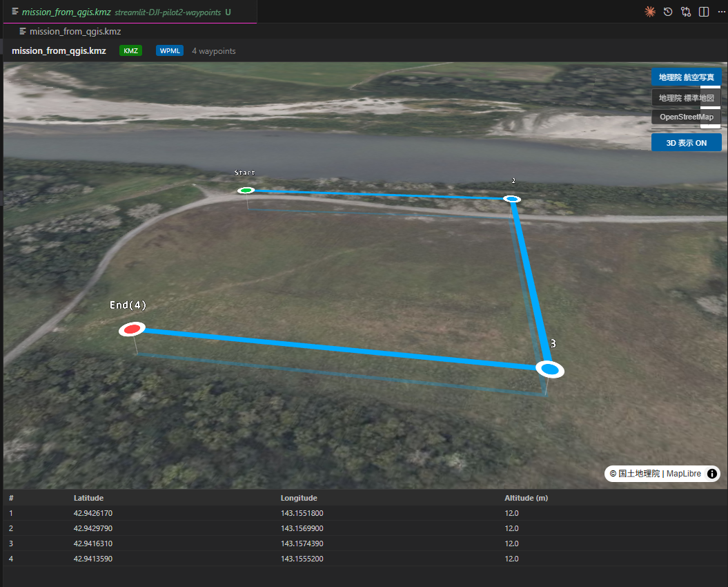728x587 pixels.
Task: Select the red End(4) waypoint marker
Action: [132, 329]
